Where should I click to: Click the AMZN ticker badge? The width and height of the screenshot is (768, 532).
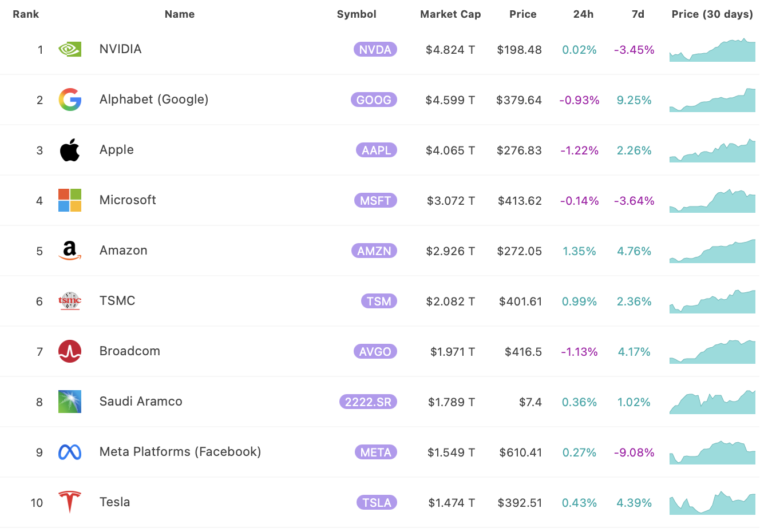pos(374,251)
